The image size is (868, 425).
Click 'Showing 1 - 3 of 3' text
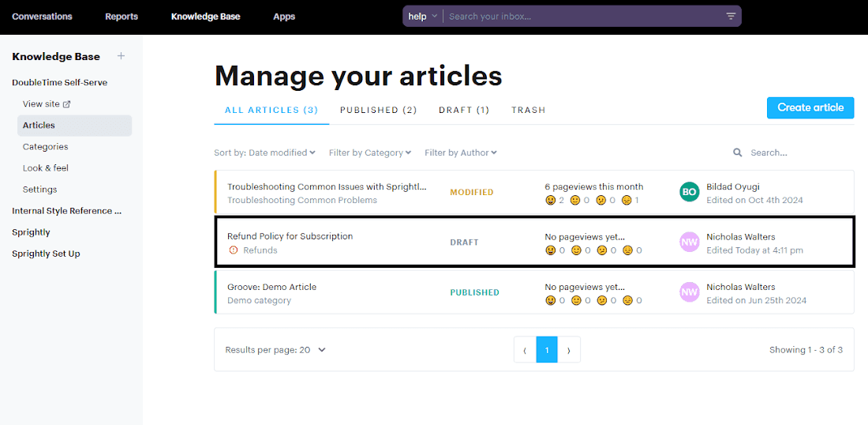(x=806, y=350)
